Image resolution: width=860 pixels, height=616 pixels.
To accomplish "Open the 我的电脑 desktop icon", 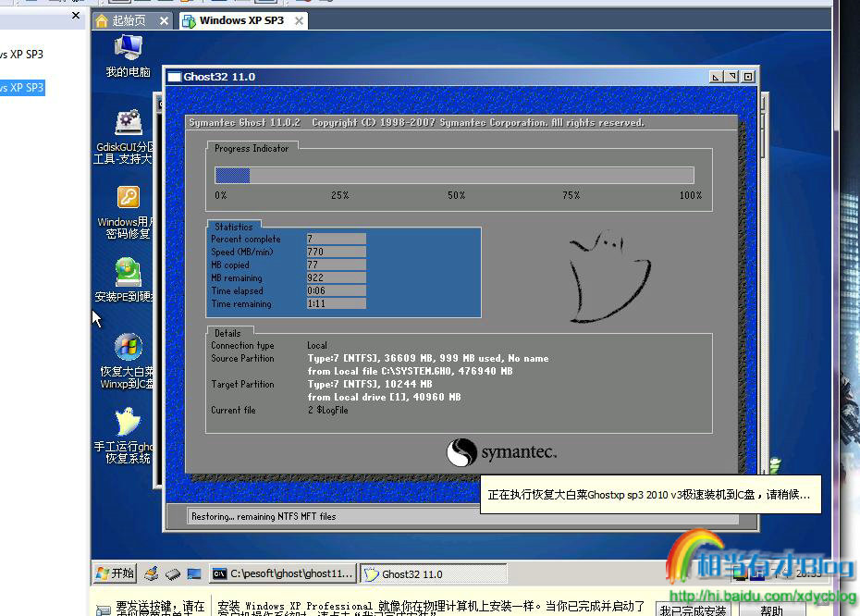I will pyautogui.click(x=129, y=55).
